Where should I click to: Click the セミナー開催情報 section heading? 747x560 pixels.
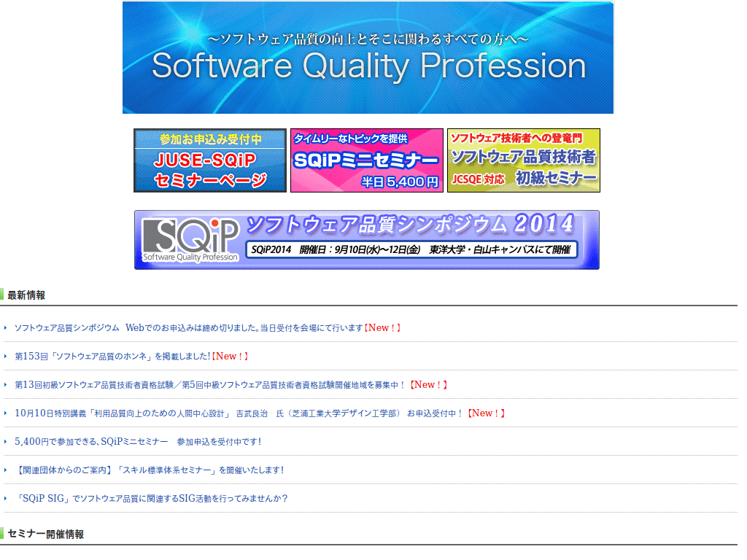pyautogui.click(x=46, y=534)
